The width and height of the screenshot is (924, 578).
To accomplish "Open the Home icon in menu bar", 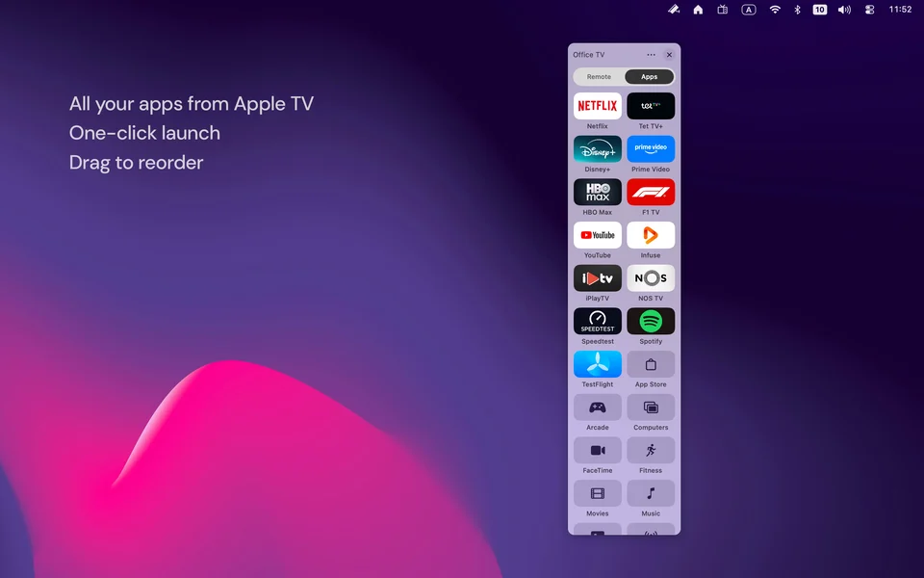I will click(699, 10).
